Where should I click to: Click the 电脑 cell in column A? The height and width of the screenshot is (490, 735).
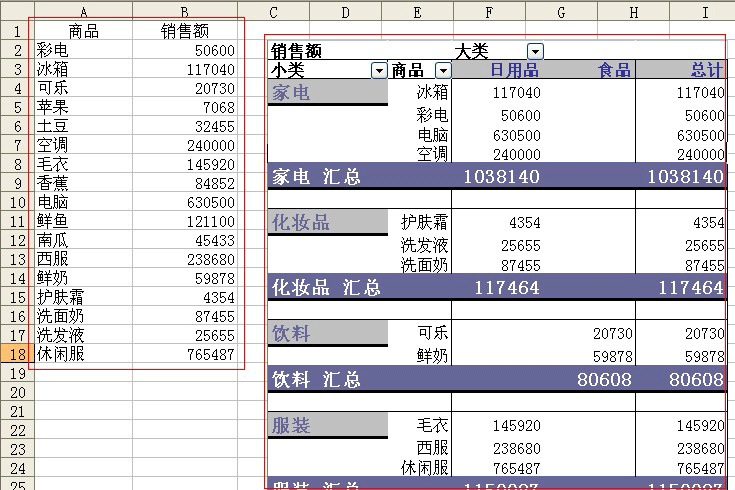coord(83,202)
